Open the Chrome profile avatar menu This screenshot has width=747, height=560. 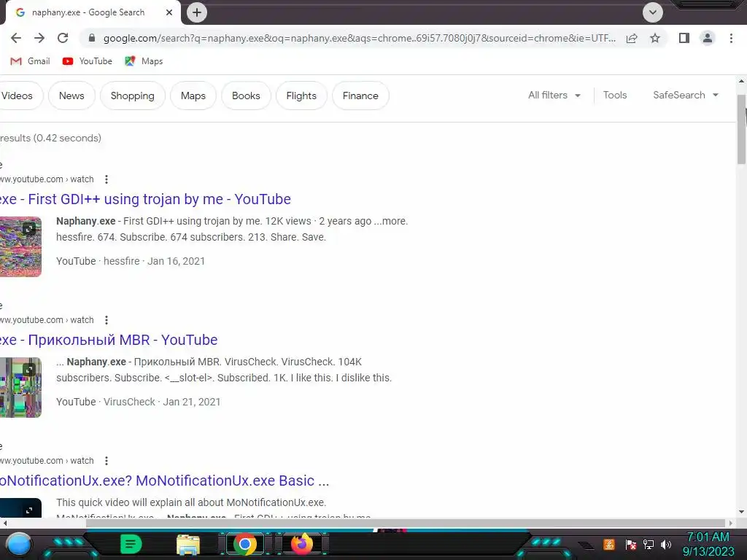point(708,38)
